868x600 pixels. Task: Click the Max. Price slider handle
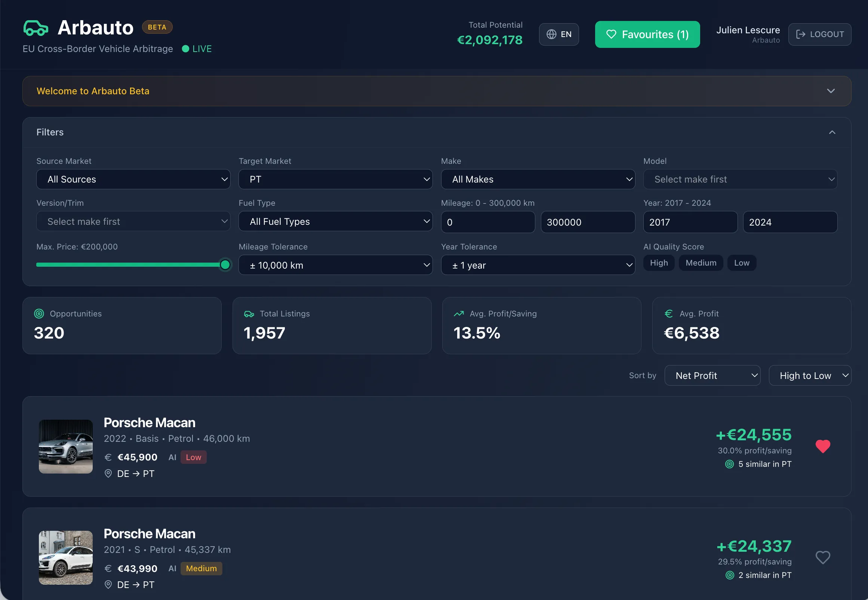coord(225,265)
